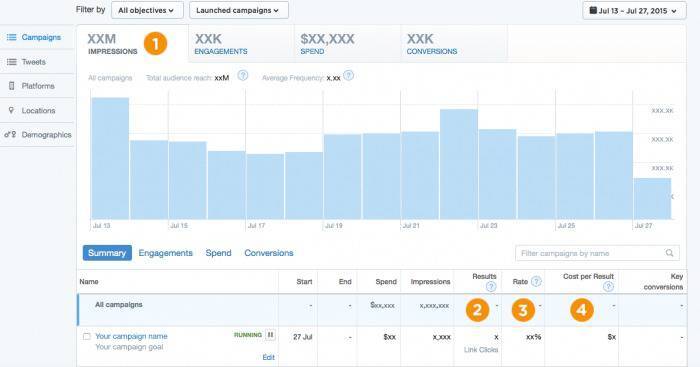The image size is (700, 367).
Task: Switch to the Spend table view
Action: pos(218,253)
